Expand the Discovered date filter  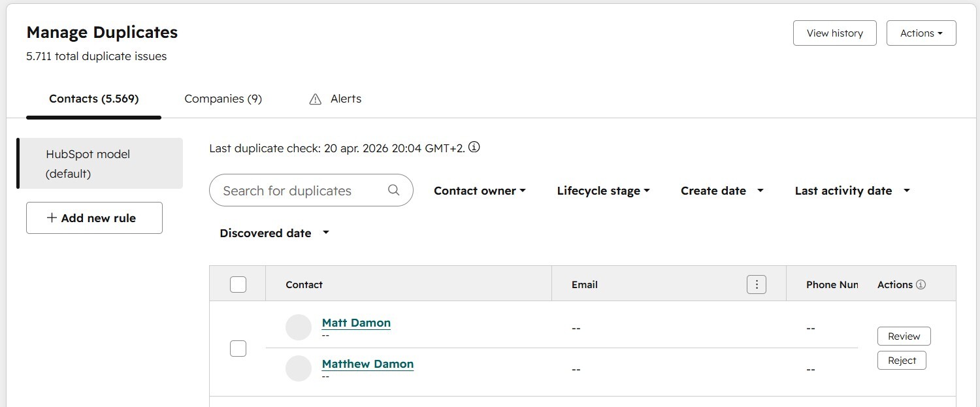pos(274,233)
